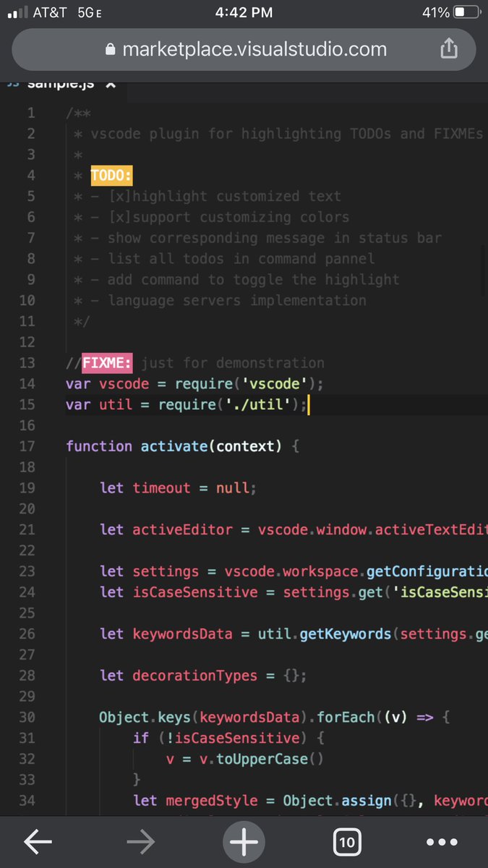Click line number 30 in the gutter
The width and height of the screenshot is (488, 868).
(26, 718)
